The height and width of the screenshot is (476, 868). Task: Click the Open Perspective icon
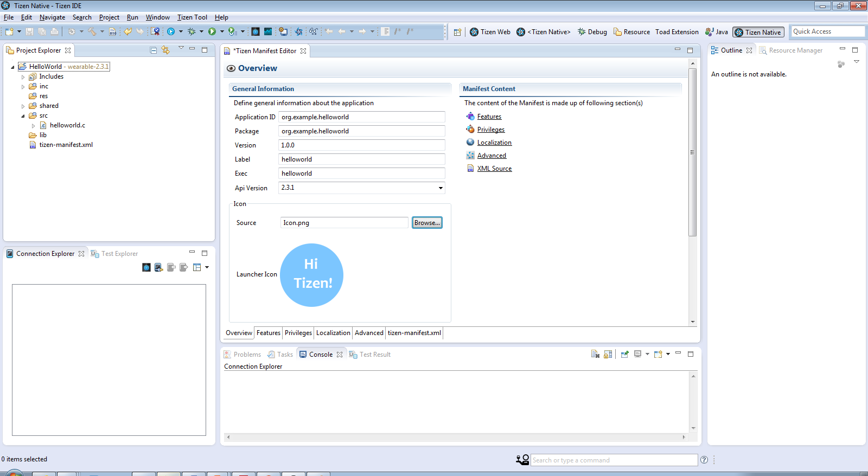click(x=457, y=32)
